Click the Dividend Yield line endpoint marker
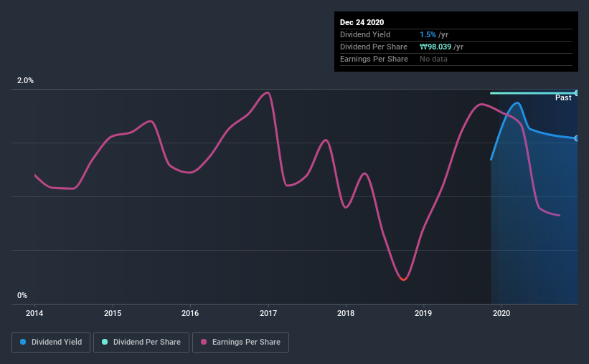This screenshot has height=364, width=589. tap(577, 138)
